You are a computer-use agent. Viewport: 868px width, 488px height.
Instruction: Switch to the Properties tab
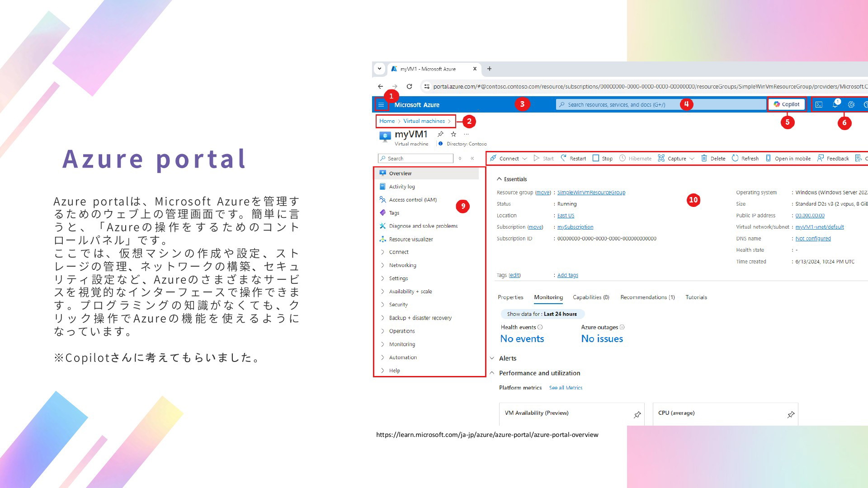(510, 297)
